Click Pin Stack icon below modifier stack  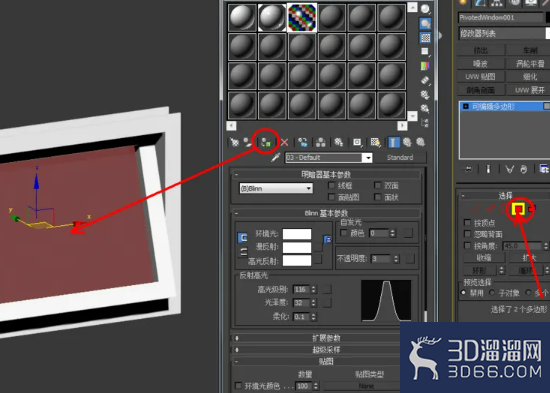point(468,169)
